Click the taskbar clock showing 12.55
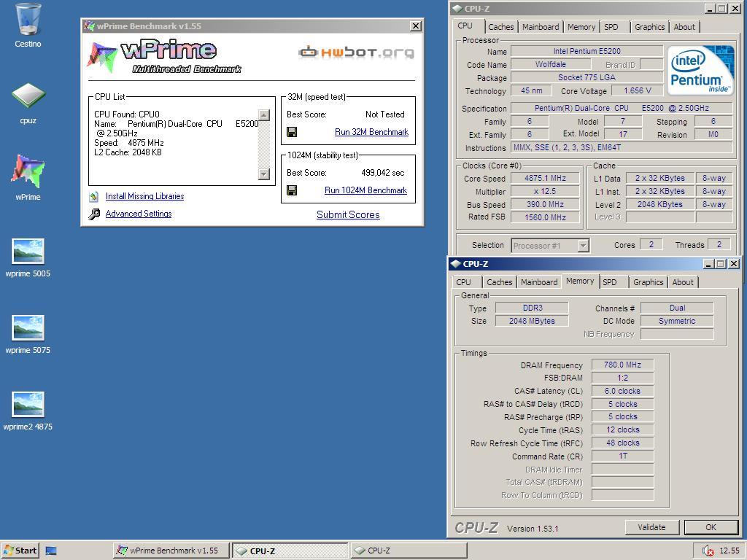The width and height of the screenshot is (747, 560). 729,551
